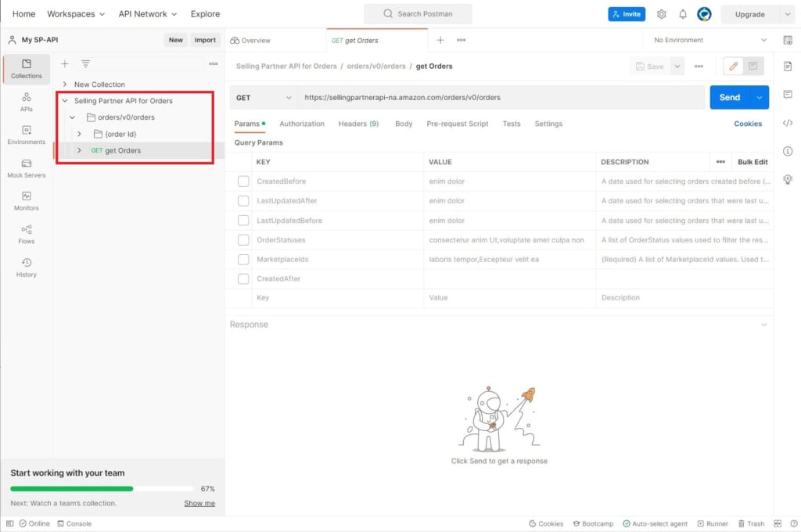
Task: Open the No Environment selector
Action: (709, 40)
